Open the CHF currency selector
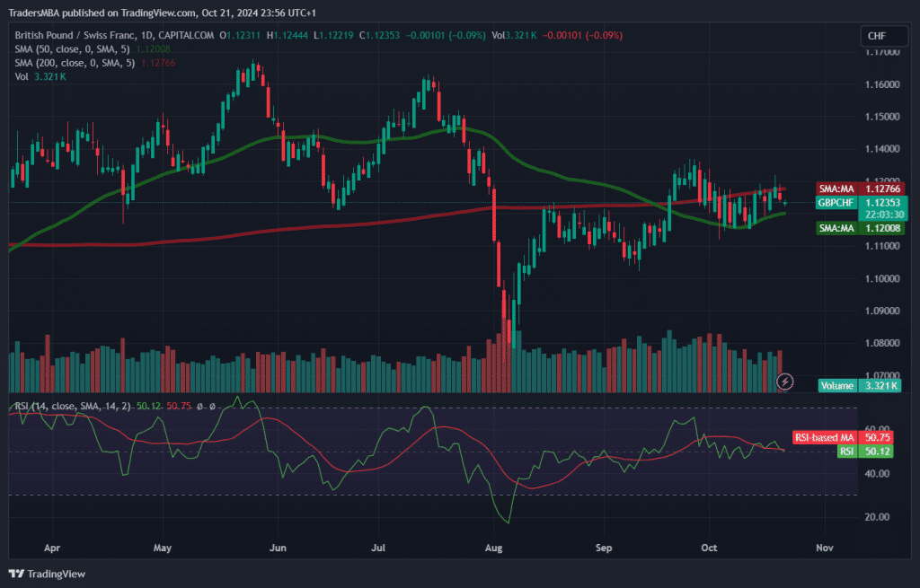This screenshot has height=588, width=920. (x=876, y=36)
